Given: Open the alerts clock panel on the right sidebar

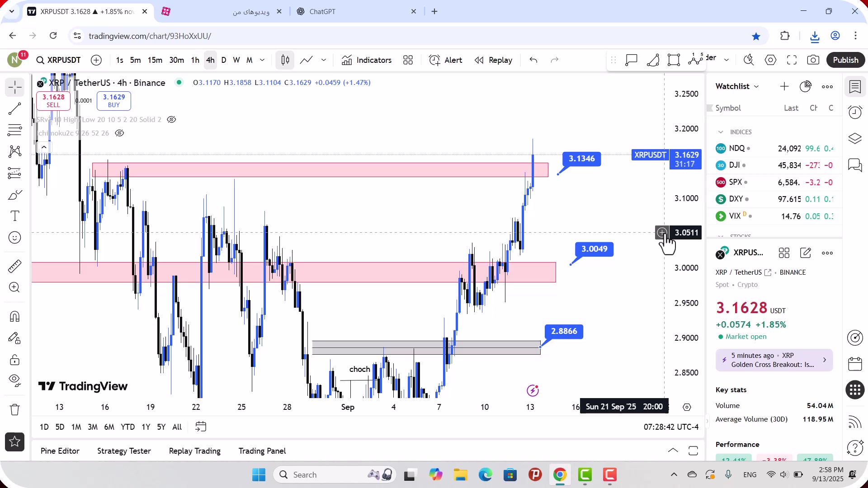Looking at the screenshot, I should point(855,112).
